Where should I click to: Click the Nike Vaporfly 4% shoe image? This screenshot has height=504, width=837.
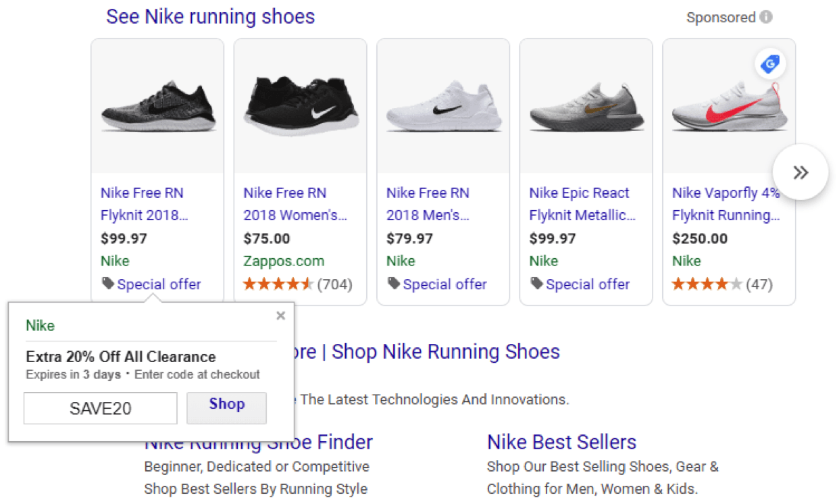tap(729, 106)
